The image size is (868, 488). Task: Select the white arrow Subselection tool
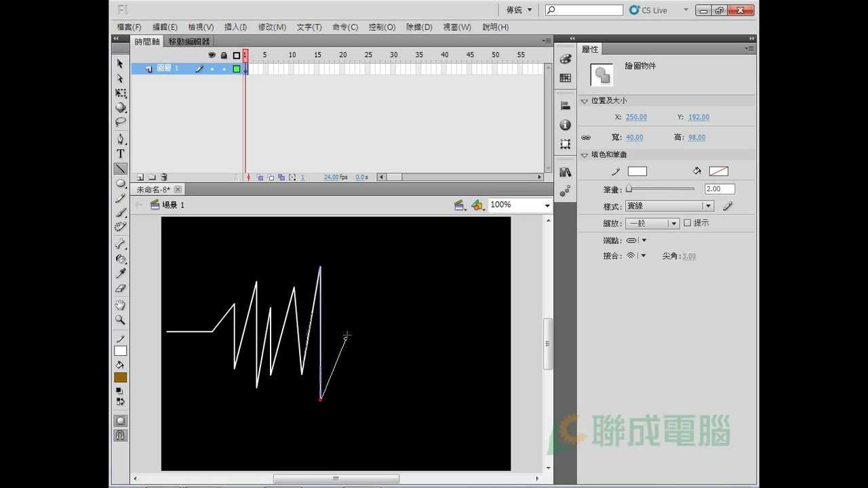(x=120, y=79)
